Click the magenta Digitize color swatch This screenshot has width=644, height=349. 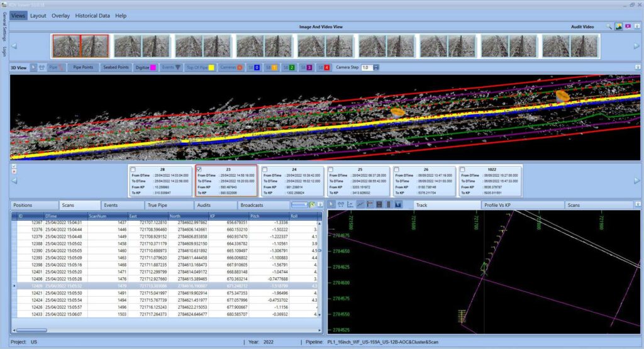(154, 67)
